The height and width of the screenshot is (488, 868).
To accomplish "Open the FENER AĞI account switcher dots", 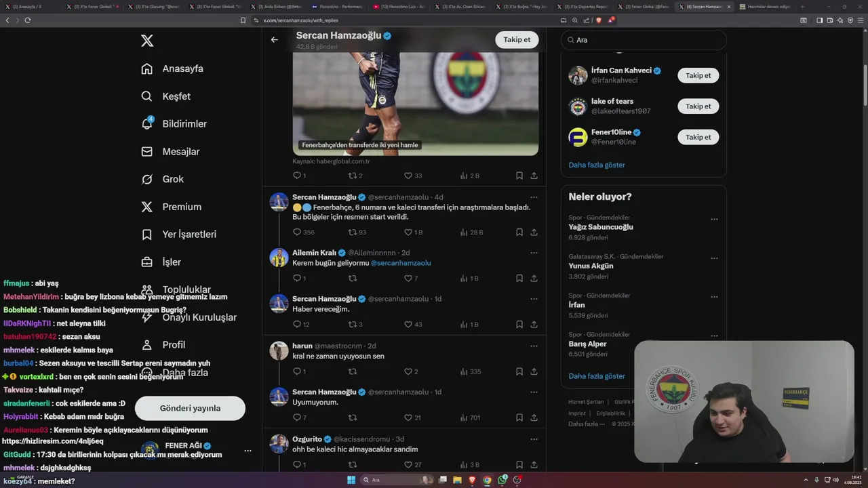I will coord(248,451).
